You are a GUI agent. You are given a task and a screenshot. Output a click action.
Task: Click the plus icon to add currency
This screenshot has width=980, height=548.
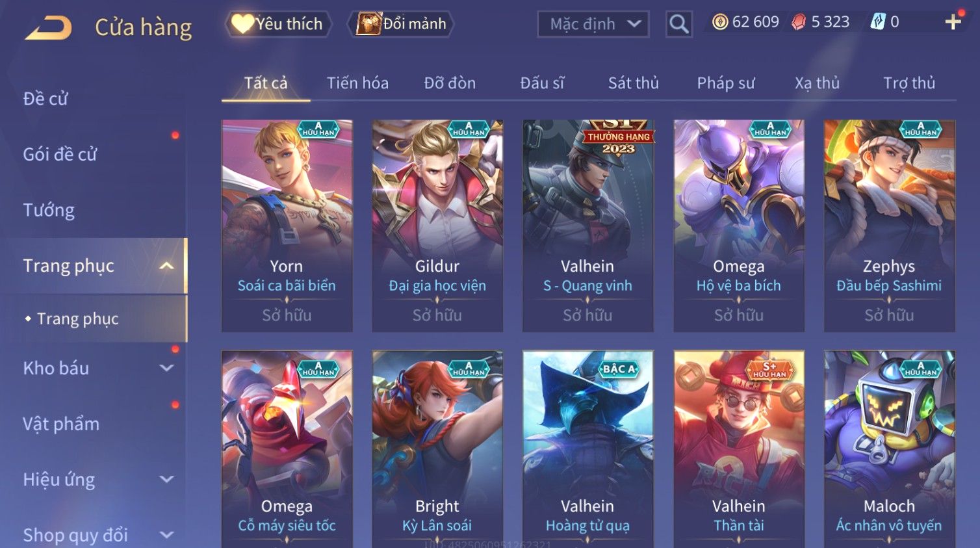[x=953, y=22]
